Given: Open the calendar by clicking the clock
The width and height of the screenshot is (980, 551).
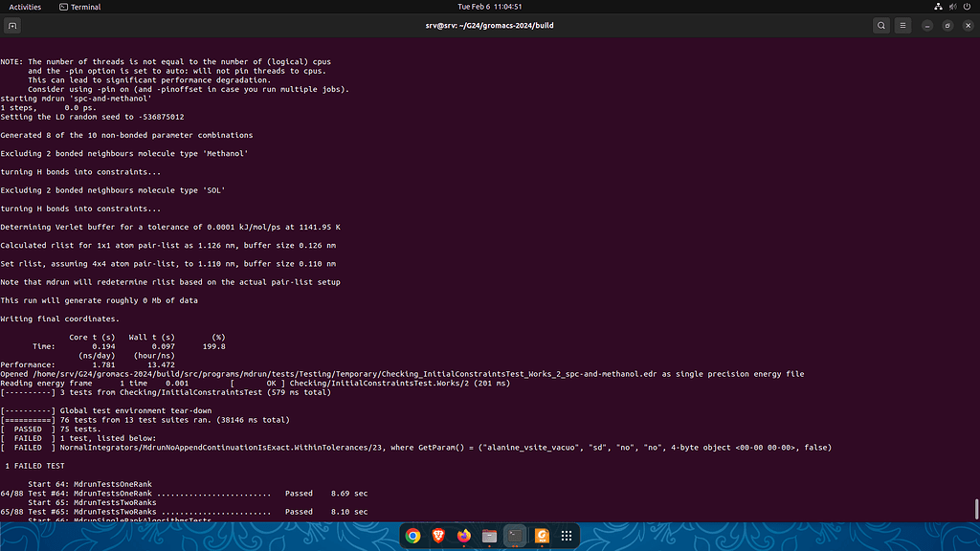Looking at the screenshot, I should (x=490, y=7).
